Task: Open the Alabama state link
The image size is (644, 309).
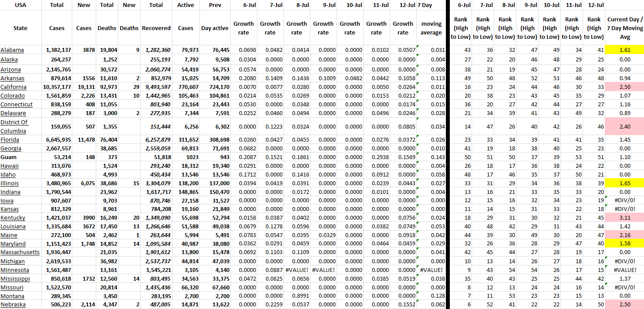Action: click(12, 50)
